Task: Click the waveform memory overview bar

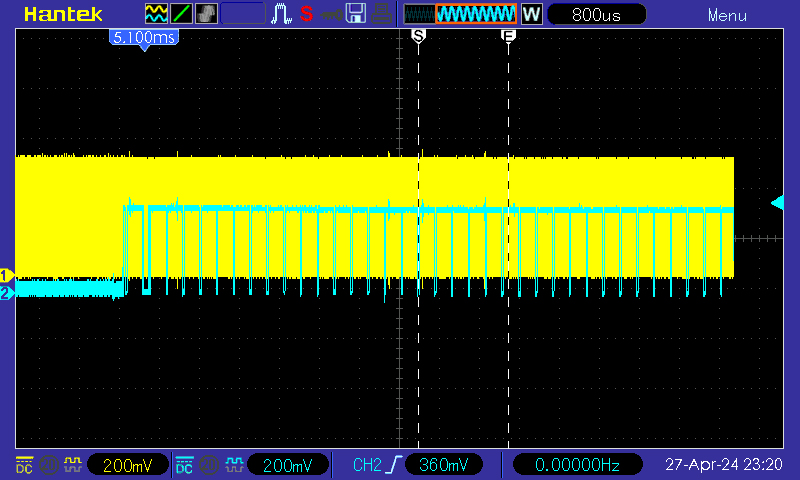Action: tap(460, 14)
